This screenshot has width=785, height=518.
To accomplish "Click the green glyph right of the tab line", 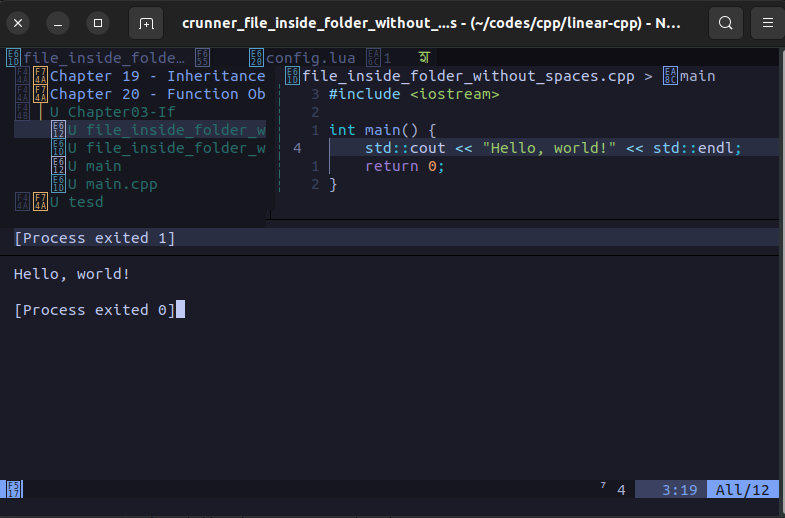I will (x=425, y=58).
